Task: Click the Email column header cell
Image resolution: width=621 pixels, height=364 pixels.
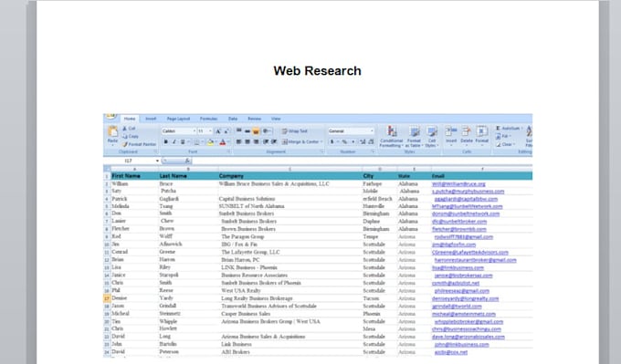Action: 481,176
